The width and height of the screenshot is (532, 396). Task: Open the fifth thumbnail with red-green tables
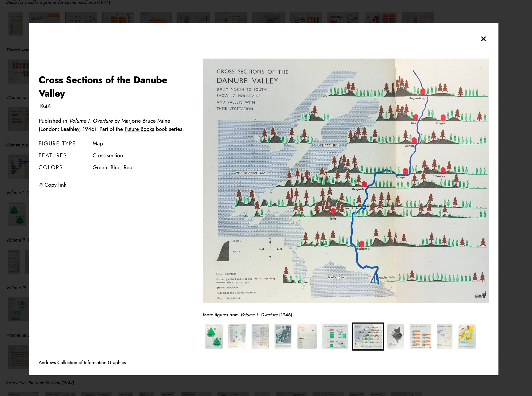pyautogui.click(x=307, y=336)
